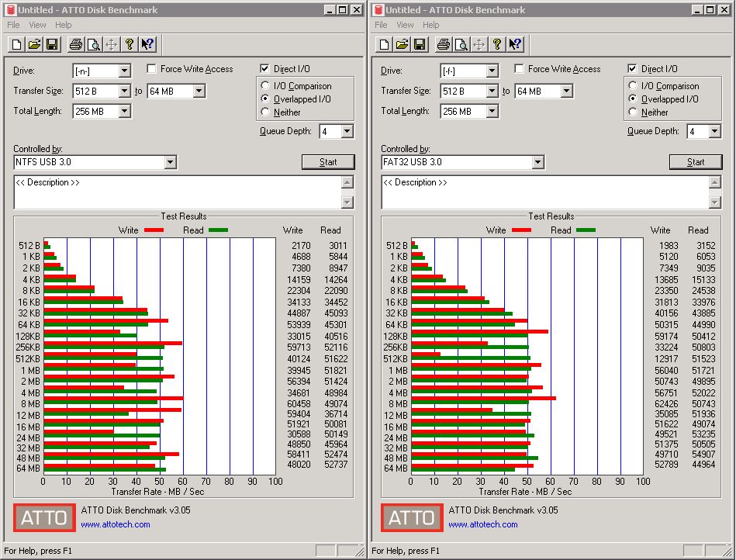
Task: Click Print Preview icon in left NTFS window
Action: [x=94, y=44]
